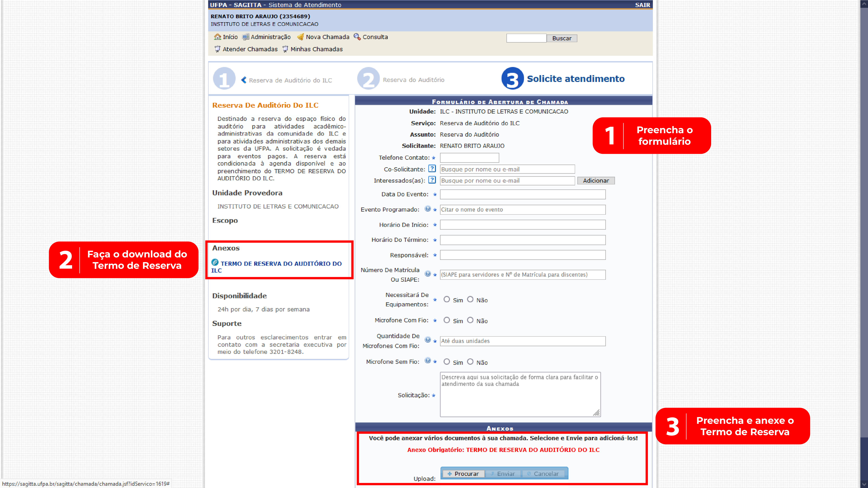Click the Buscar search button
The height and width of the screenshot is (488, 868).
click(562, 38)
